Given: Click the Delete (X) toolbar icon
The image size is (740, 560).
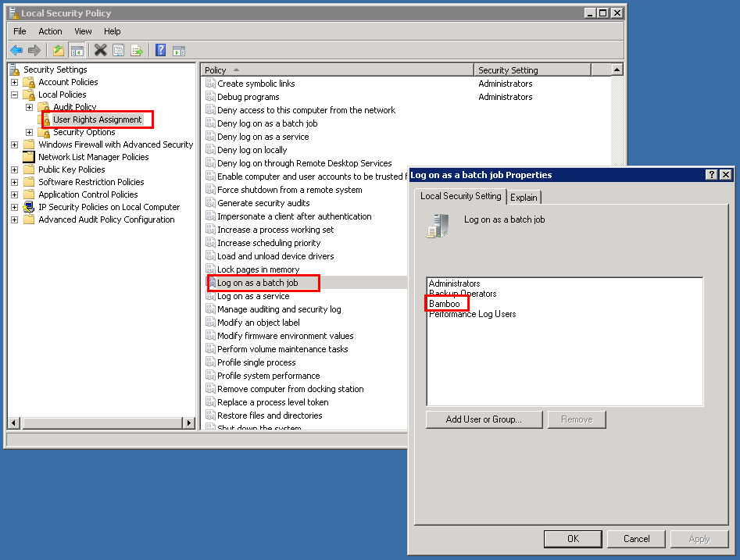Looking at the screenshot, I should (100, 50).
